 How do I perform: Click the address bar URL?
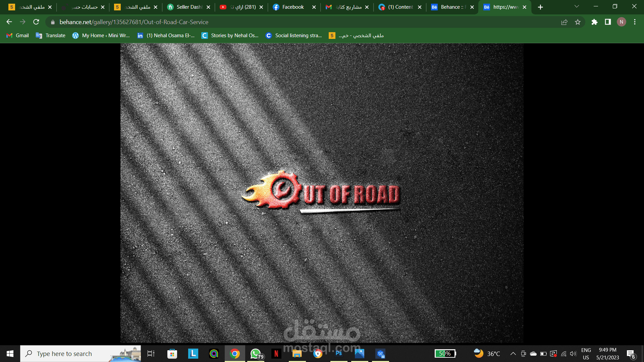click(134, 22)
